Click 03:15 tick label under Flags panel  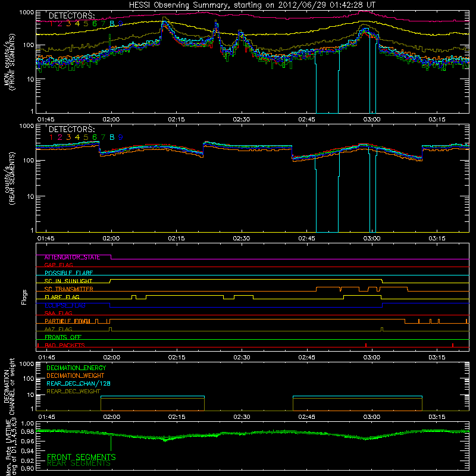[437, 358]
